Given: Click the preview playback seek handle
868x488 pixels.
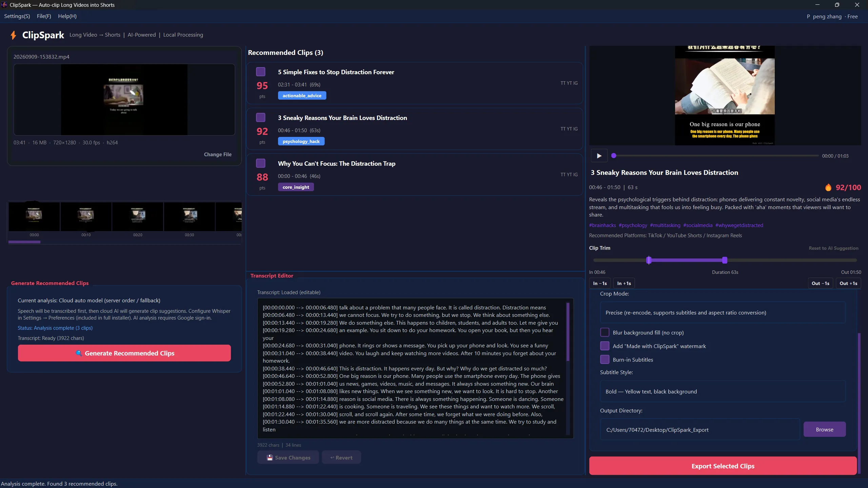Looking at the screenshot, I should pos(614,156).
